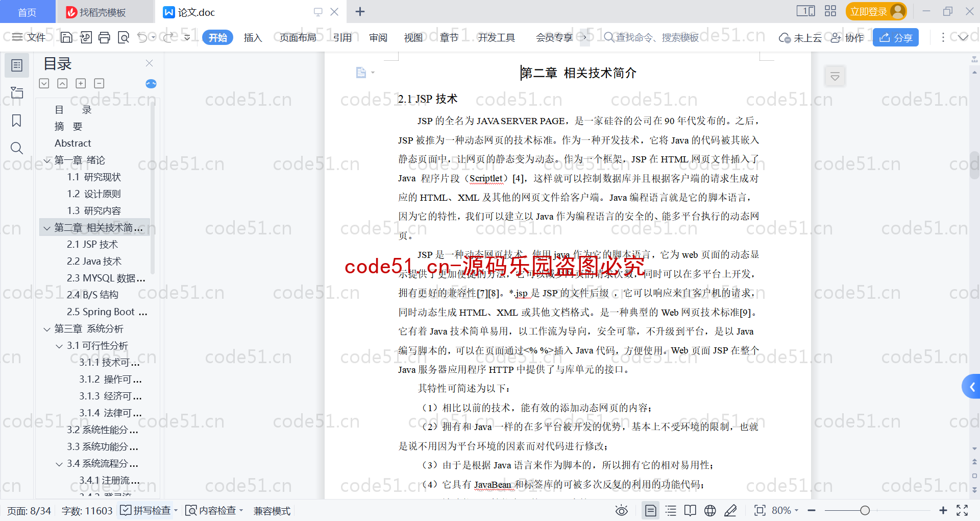Click the blue side panel expand arrow at right edge
This screenshot has width=980, height=521.
[972, 387]
